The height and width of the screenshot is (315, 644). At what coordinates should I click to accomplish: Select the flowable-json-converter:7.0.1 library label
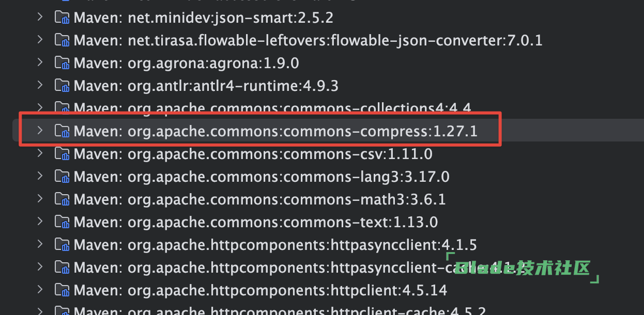click(308, 41)
